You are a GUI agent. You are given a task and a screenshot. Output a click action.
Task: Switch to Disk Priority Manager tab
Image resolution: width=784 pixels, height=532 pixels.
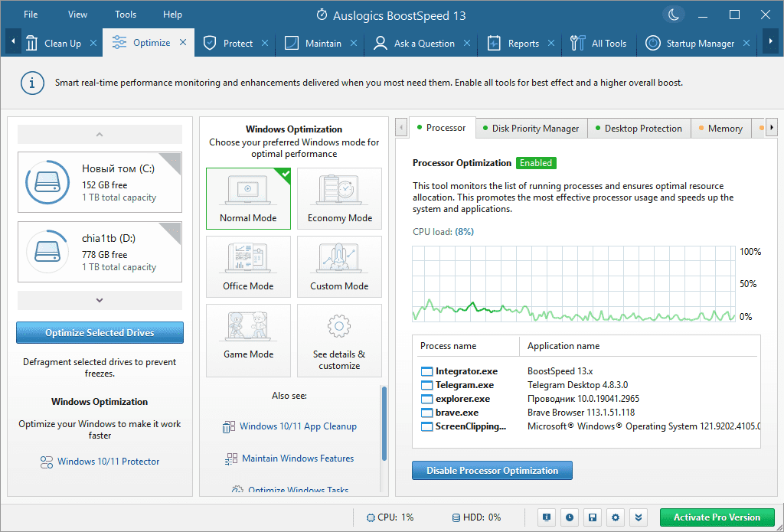(x=531, y=129)
